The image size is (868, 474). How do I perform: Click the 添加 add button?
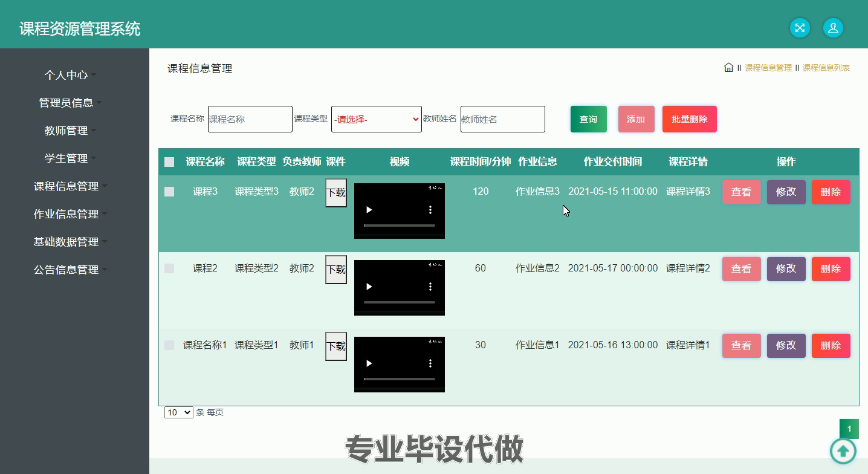point(636,119)
